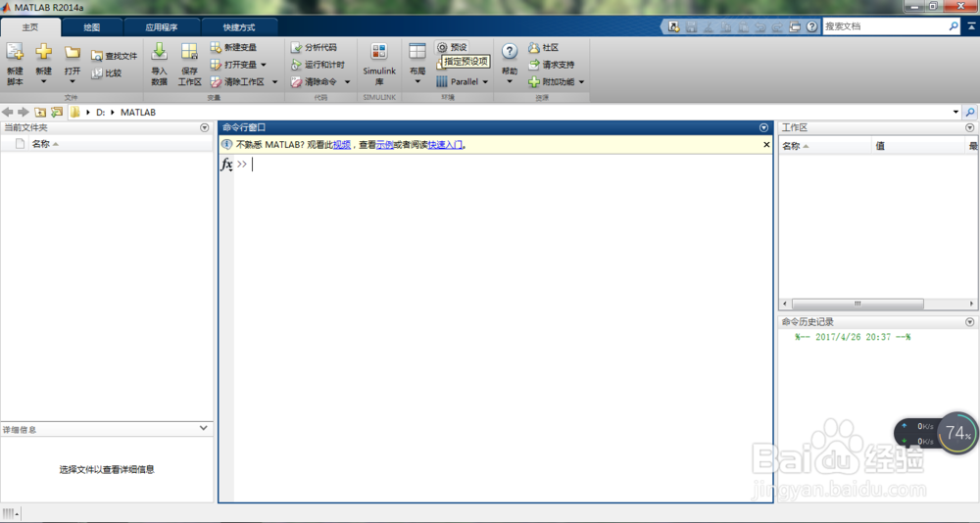
Task: Open the 打开变量 dropdown
Action: pos(264,65)
